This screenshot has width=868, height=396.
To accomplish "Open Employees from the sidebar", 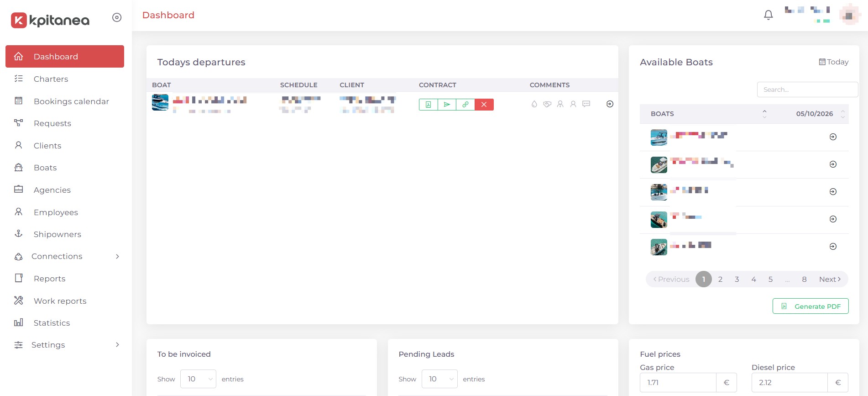I will (65, 212).
